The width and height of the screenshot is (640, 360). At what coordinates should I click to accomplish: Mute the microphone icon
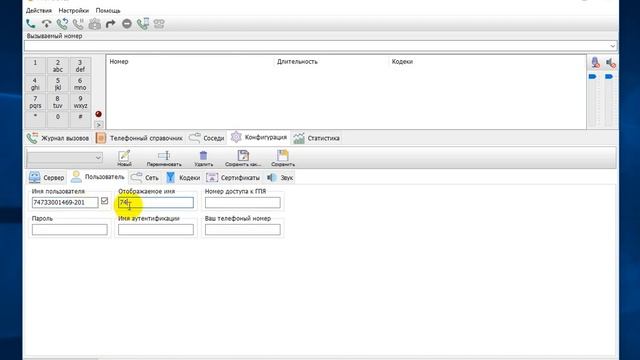(595, 62)
